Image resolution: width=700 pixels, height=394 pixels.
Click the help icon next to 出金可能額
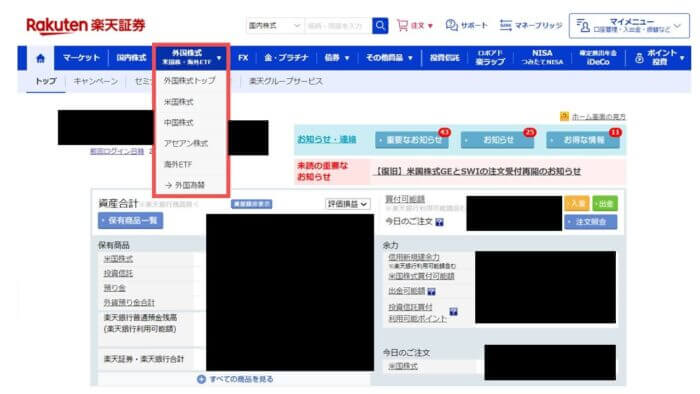(x=431, y=292)
